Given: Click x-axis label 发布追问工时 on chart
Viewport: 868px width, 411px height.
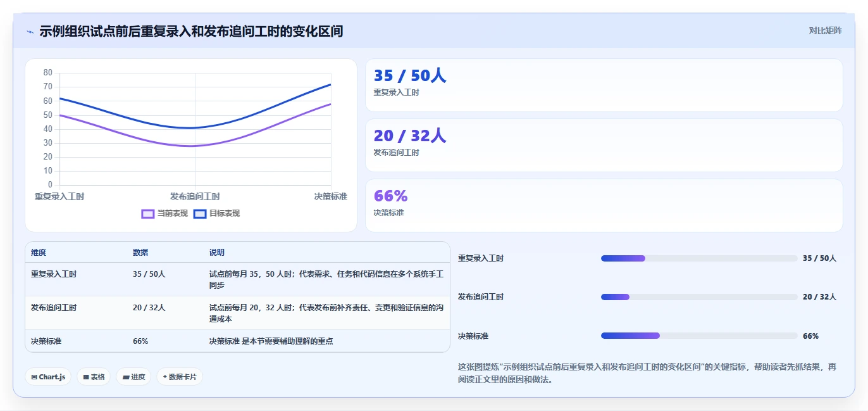Looking at the screenshot, I should pyautogui.click(x=195, y=197).
